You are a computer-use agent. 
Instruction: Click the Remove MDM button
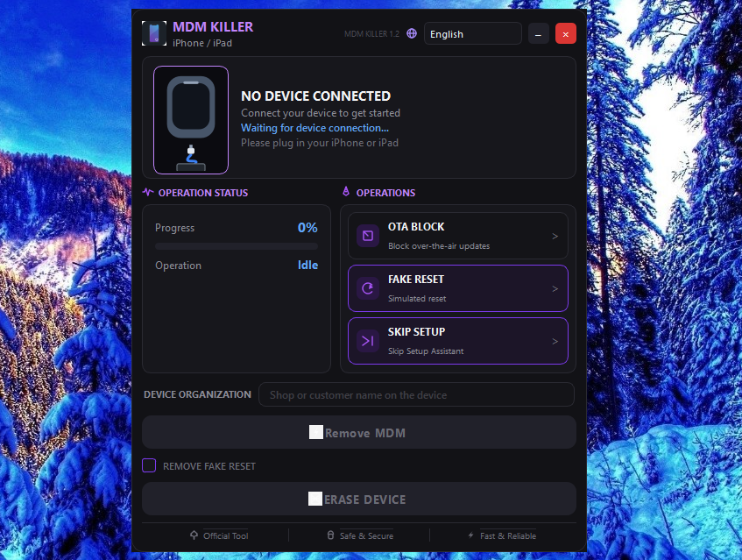pyautogui.click(x=359, y=432)
